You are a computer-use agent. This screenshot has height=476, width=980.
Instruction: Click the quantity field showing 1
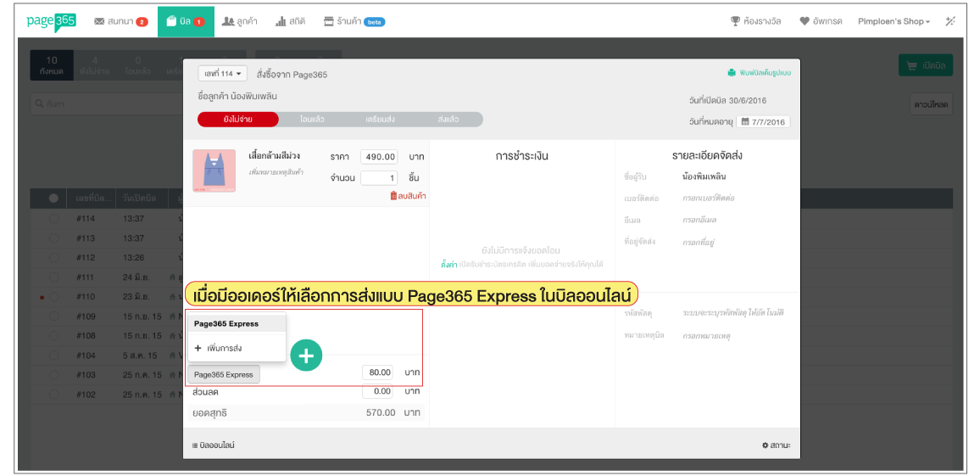coord(379,177)
